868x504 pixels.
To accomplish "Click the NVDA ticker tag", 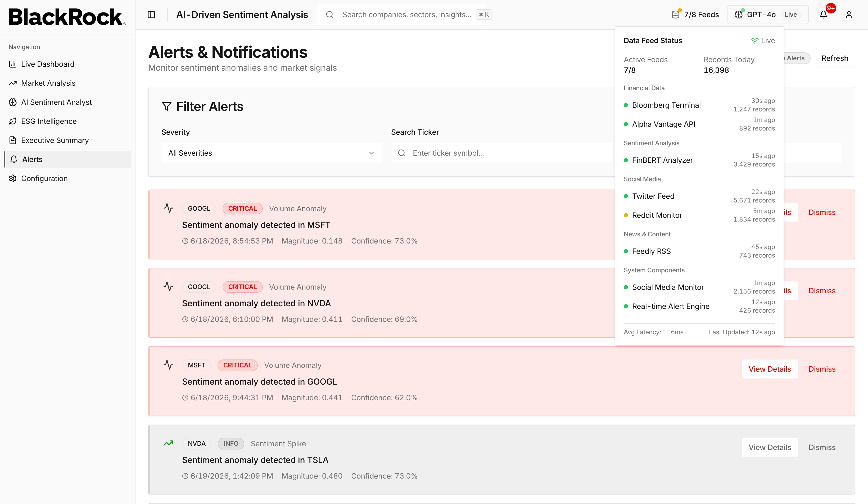I will tap(197, 444).
